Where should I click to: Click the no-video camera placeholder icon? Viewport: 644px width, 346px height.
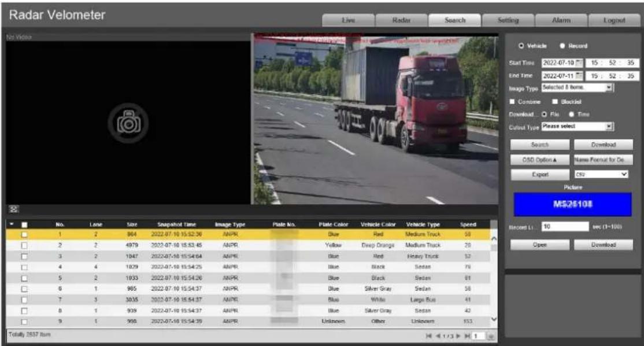point(128,123)
